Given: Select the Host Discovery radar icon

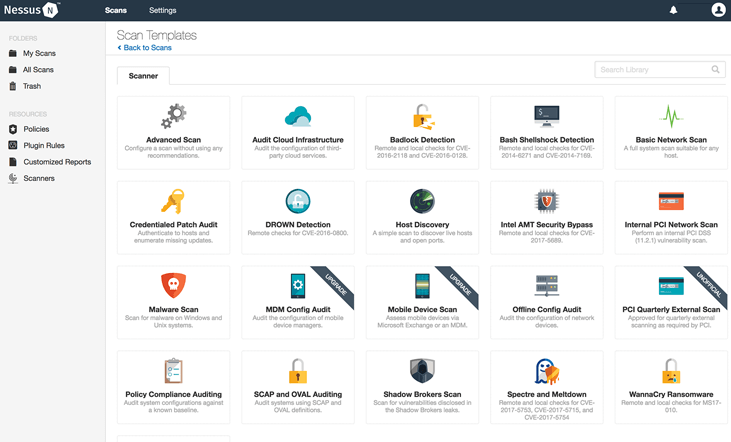Looking at the screenshot, I should pos(422,201).
